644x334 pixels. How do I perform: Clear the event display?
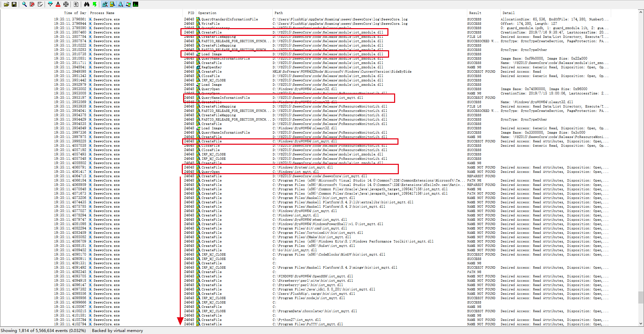click(x=40, y=4)
